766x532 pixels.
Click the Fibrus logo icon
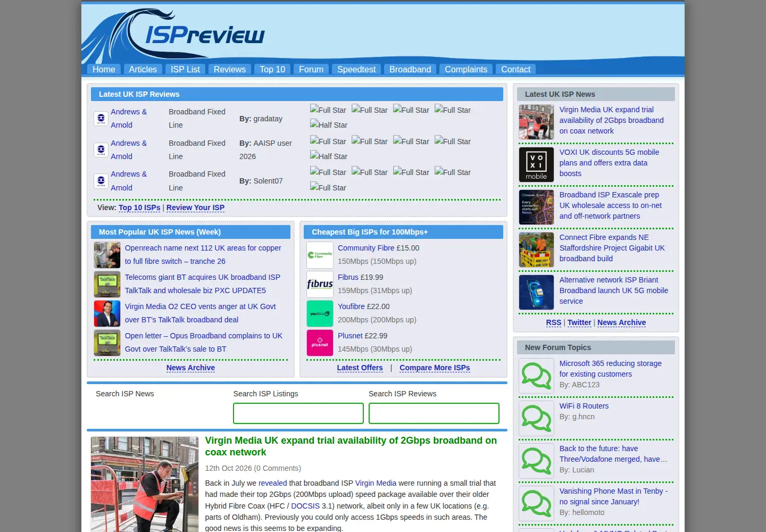[x=320, y=284]
